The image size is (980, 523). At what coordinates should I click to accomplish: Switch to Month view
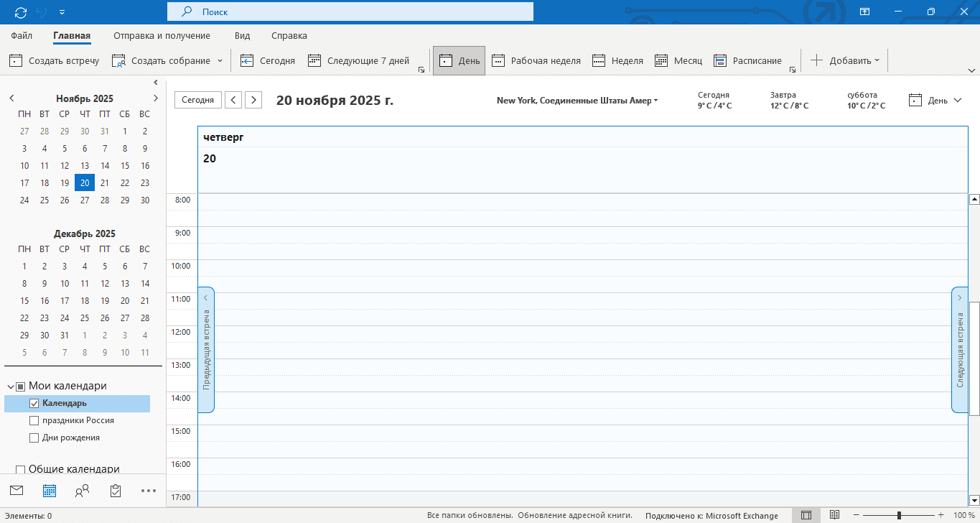point(678,61)
